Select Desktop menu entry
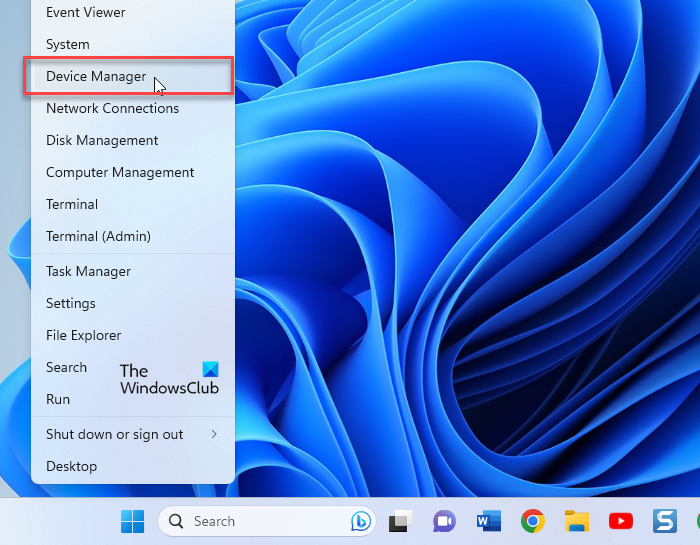This screenshot has width=700, height=545. coord(133,466)
